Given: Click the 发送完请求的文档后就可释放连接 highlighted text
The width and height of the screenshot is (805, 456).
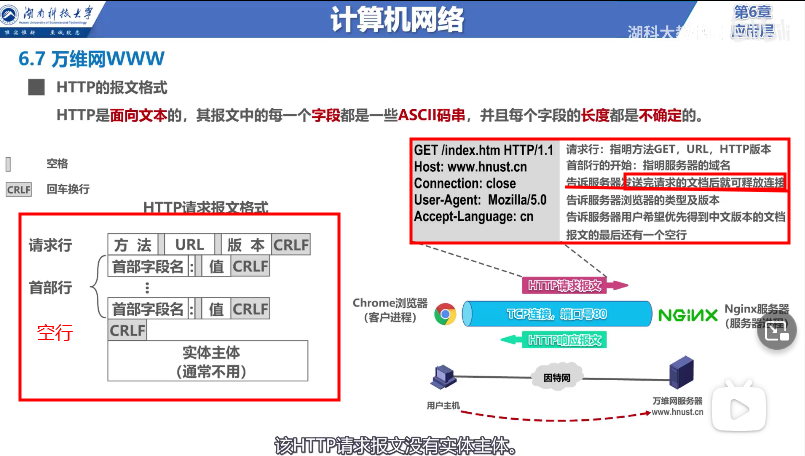Looking at the screenshot, I should point(705,182).
